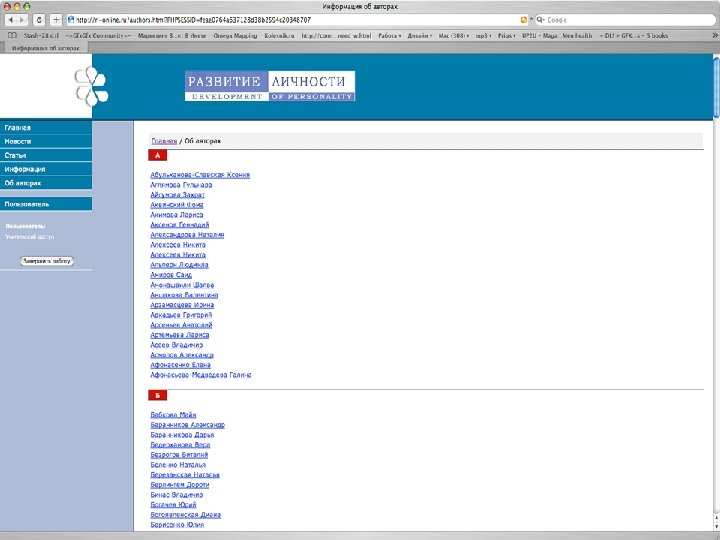This screenshot has width=720, height=540.
Task: Open author Асмолов Александр
Action: click(x=182, y=354)
